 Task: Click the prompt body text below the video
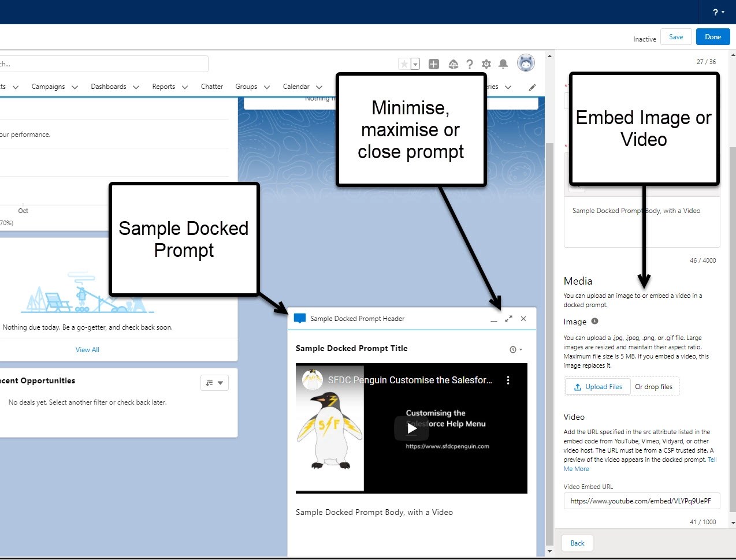point(374,512)
